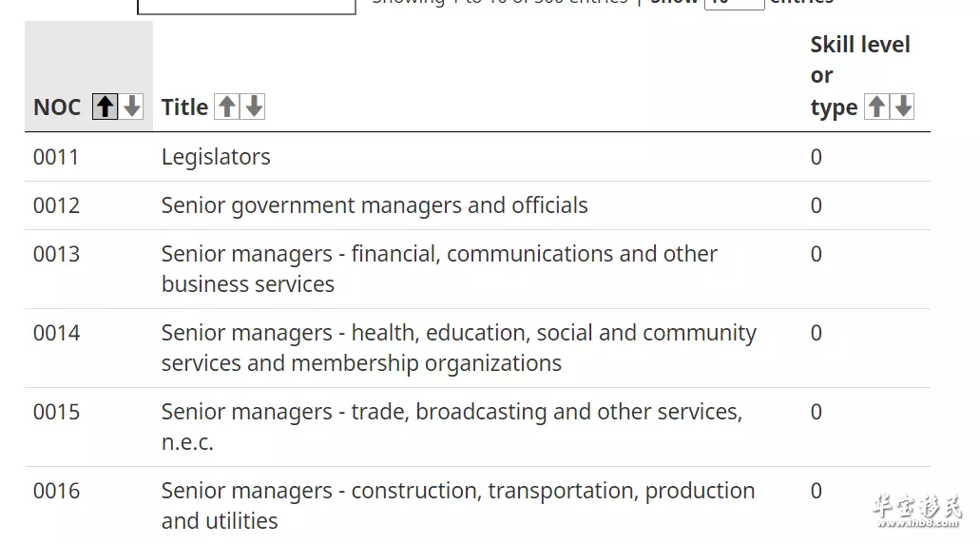Click the Title column header text
This screenshot has height=544, width=980.
pyautogui.click(x=184, y=107)
